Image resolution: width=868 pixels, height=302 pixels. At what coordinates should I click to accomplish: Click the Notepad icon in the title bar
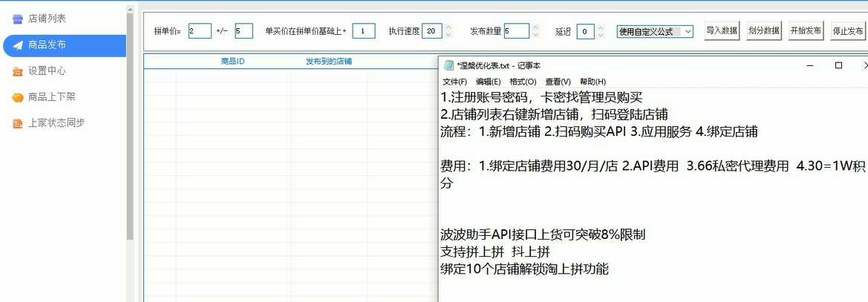448,66
